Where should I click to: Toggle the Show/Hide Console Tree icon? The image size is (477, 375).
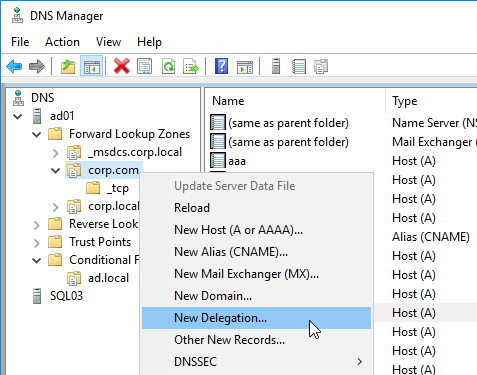tap(92, 66)
